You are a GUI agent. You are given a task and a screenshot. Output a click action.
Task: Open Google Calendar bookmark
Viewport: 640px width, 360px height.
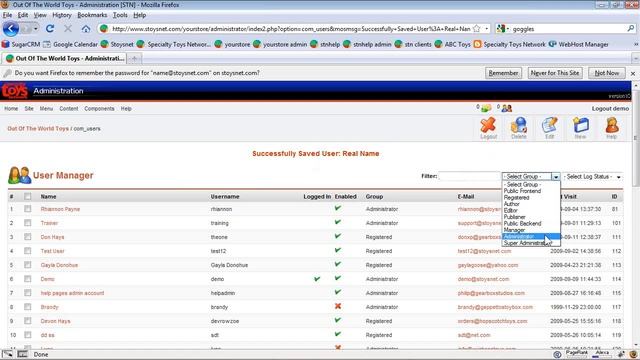(x=70, y=44)
